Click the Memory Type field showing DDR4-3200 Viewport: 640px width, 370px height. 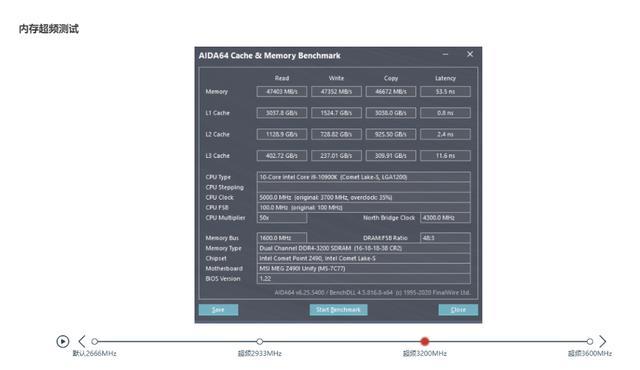pos(363,248)
